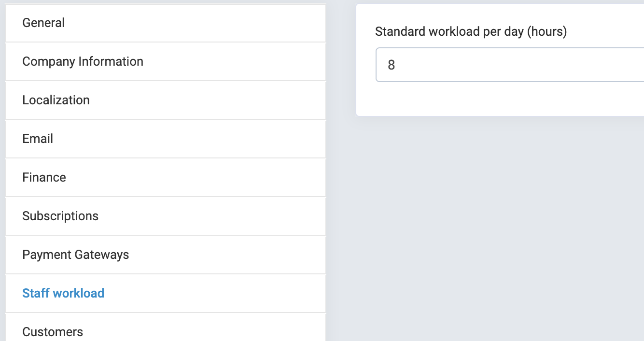Go to Company Information settings

83,62
